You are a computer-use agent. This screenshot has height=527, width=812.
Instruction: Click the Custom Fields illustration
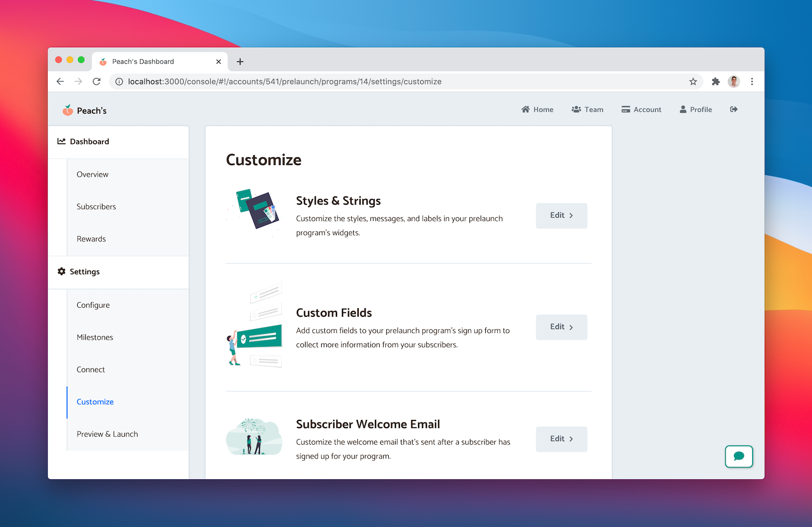click(x=254, y=325)
